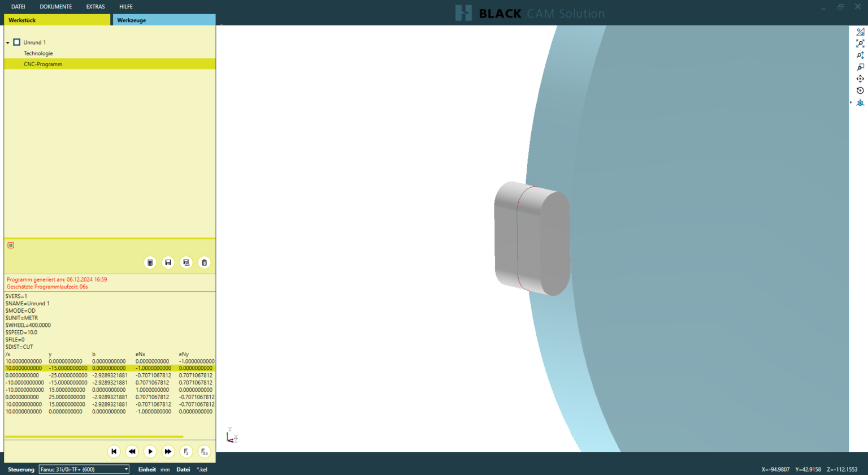Start simulation with the play button

(x=150, y=451)
